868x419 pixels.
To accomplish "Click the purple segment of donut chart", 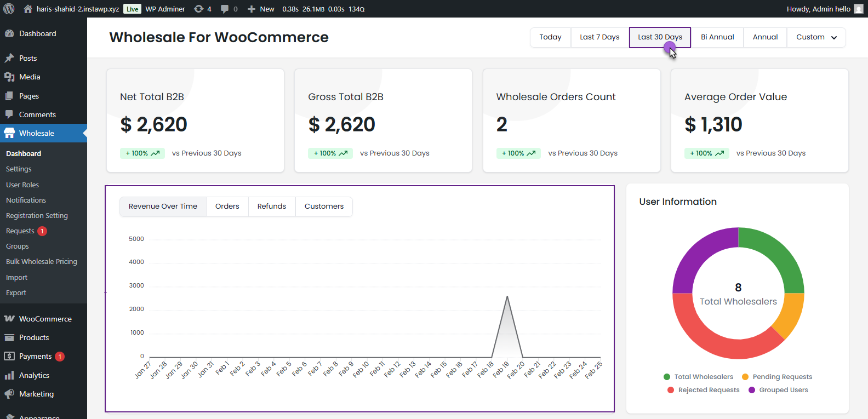I will 699,254.
